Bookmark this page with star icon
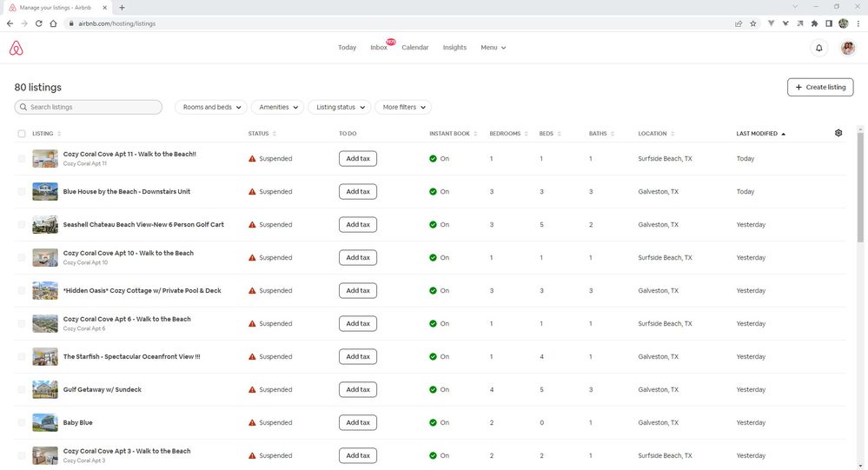This screenshot has width=868, height=470. pos(752,23)
